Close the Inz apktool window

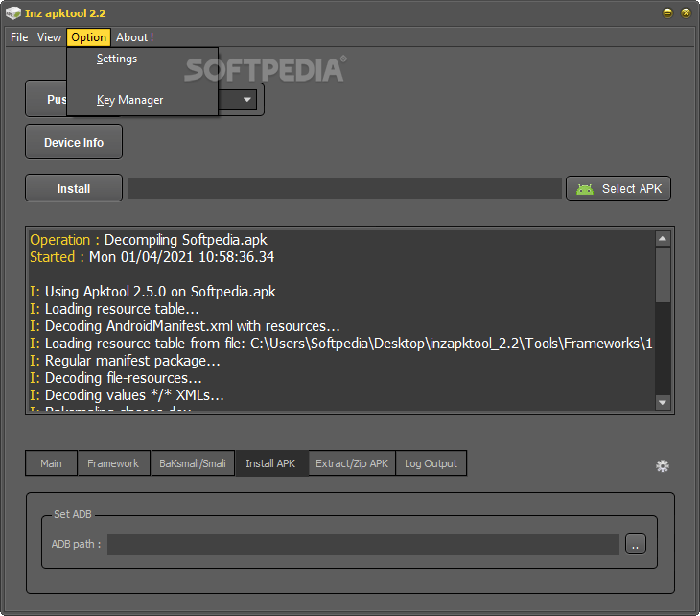pos(686,13)
